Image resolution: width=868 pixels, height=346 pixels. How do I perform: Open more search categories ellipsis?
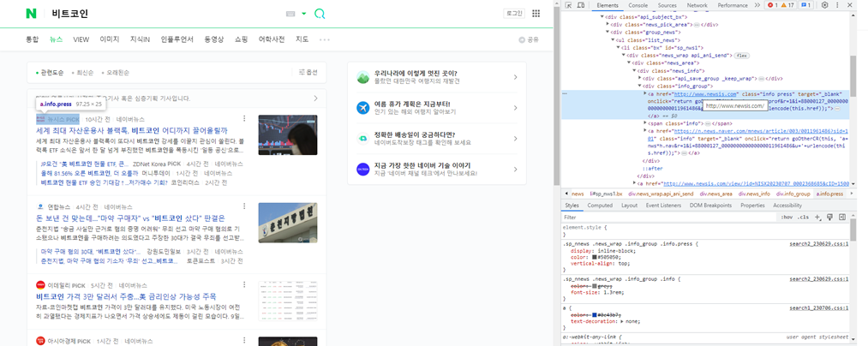(x=325, y=40)
